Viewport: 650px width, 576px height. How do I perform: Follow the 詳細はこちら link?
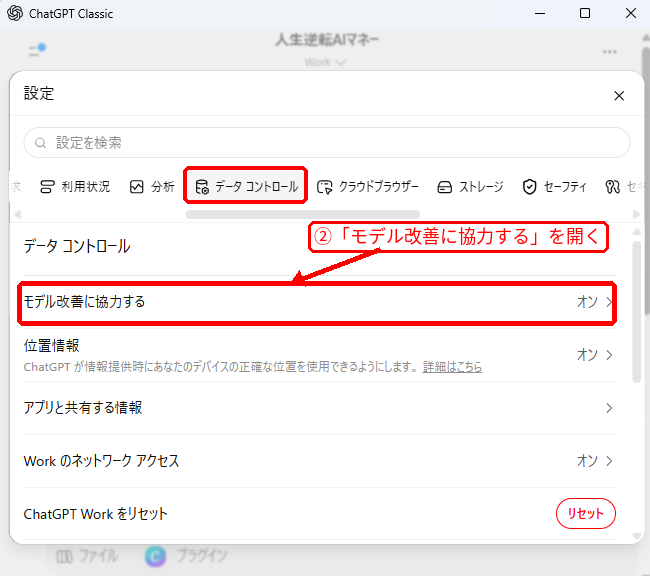[452, 367]
